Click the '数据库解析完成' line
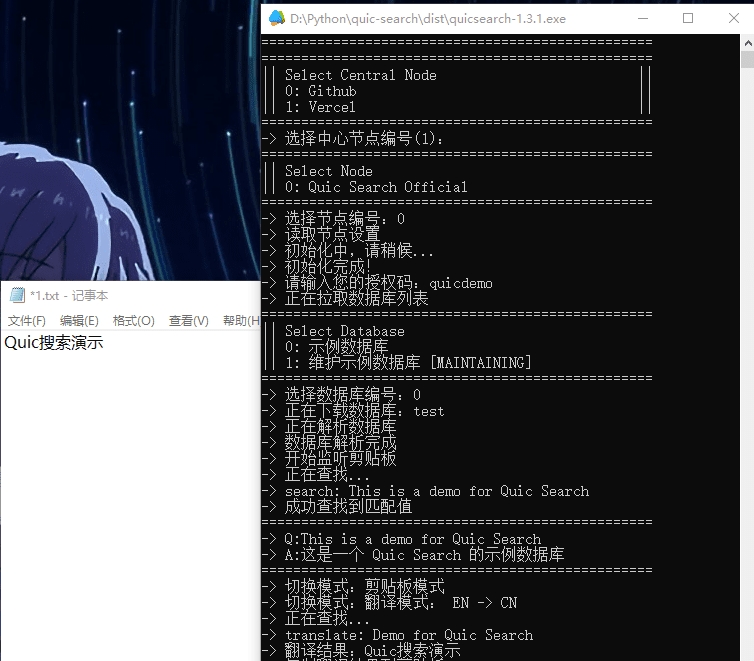This screenshot has height=661, width=754. [329, 442]
